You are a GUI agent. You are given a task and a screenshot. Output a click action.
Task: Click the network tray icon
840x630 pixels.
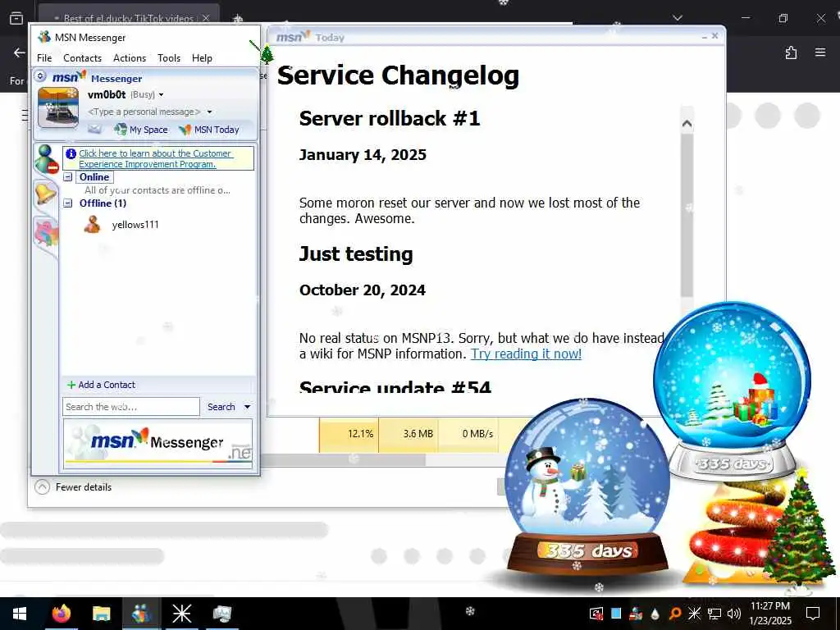(x=714, y=614)
